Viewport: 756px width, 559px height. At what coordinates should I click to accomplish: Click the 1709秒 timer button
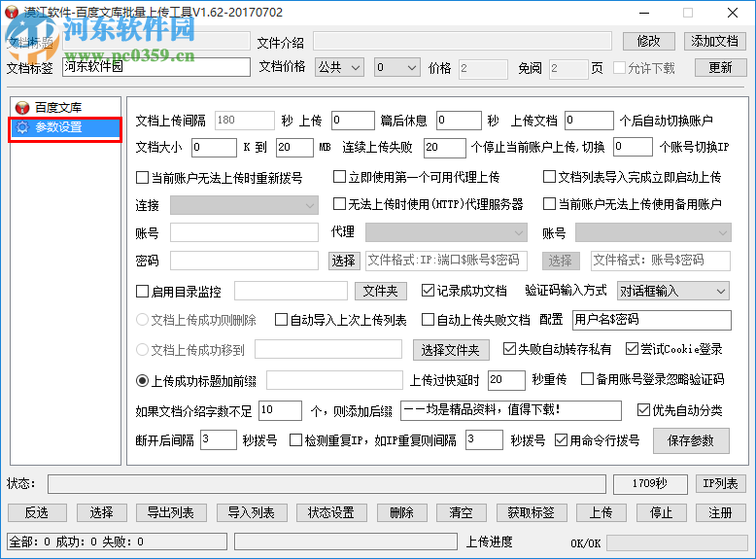click(x=650, y=484)
